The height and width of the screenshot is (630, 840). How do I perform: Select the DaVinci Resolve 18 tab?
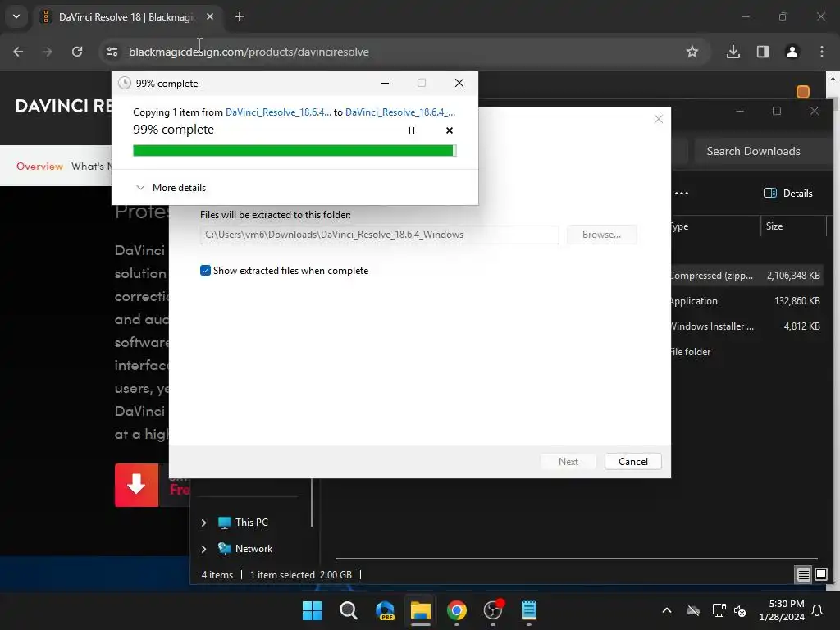click(126, 16)
